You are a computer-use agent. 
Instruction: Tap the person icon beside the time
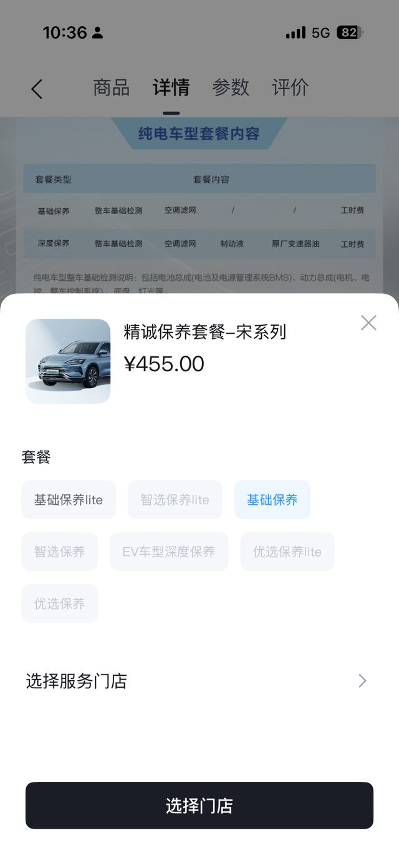(x=98, y=32)
